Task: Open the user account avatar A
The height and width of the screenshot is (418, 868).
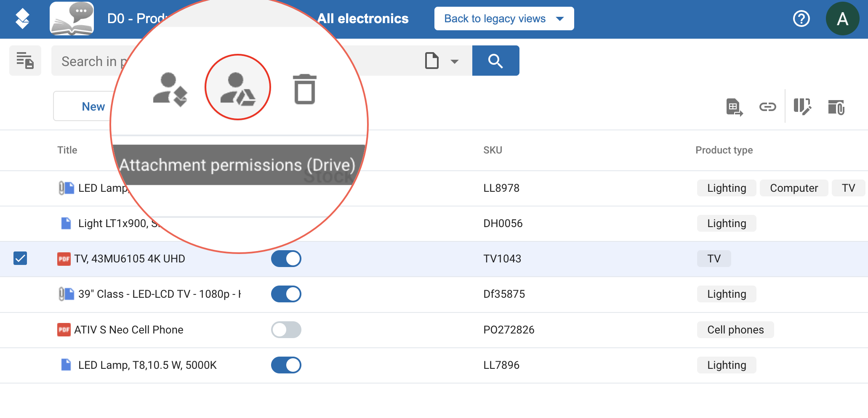Action: pos(842,19)
